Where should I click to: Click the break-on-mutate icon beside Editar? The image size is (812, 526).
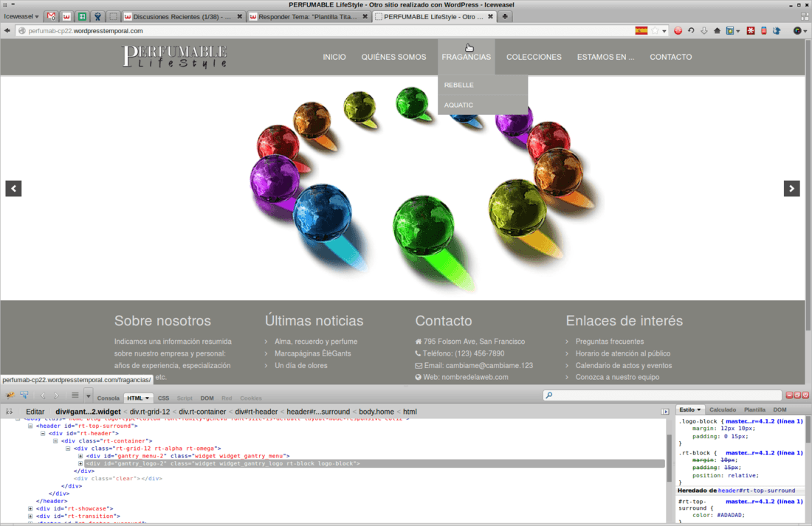[9, 412]
